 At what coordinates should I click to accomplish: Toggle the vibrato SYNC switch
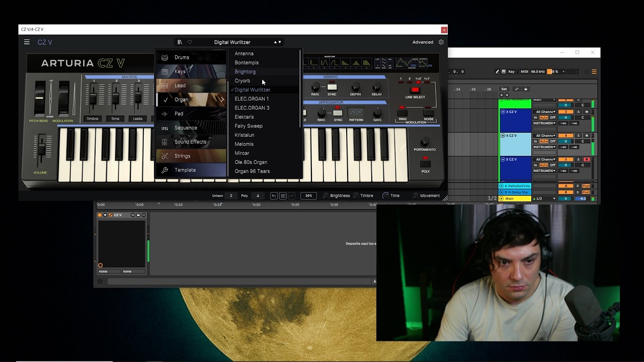point(332,87)
